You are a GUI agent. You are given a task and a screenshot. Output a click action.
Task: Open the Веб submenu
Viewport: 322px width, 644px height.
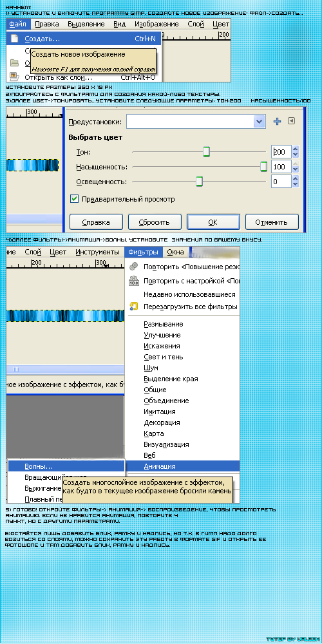pyautogui.click(x=149, y=455)
